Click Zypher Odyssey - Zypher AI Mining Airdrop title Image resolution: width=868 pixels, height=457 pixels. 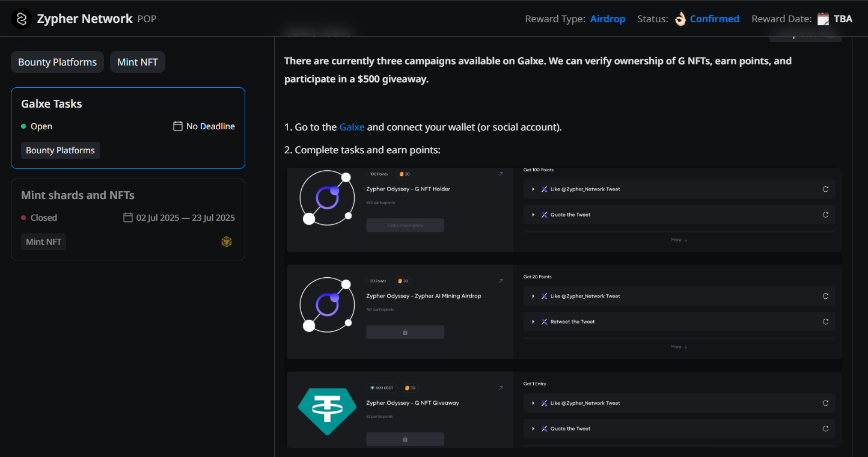[x=424, y=296]
